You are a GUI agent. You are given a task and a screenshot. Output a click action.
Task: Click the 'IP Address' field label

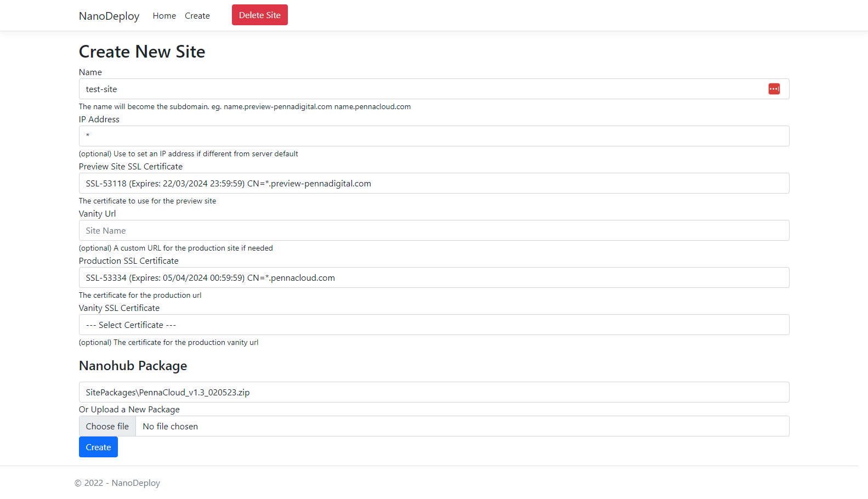point(99,120)
